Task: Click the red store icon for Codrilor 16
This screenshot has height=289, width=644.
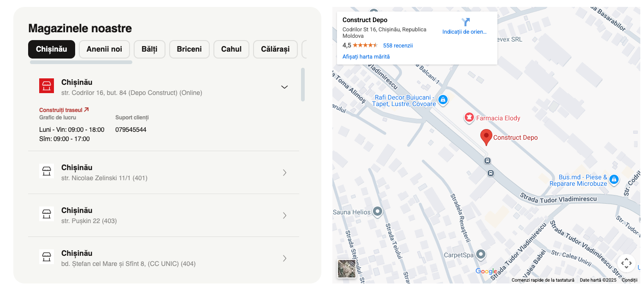Action: [47, 86]
